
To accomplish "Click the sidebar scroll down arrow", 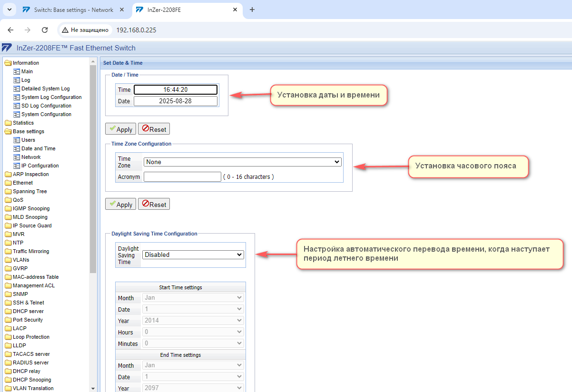I will coord(93,388).
